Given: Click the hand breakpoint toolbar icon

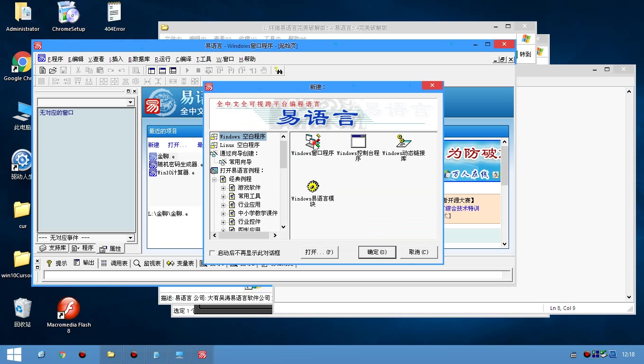Looking at the screenshot, I should point(264,71).
